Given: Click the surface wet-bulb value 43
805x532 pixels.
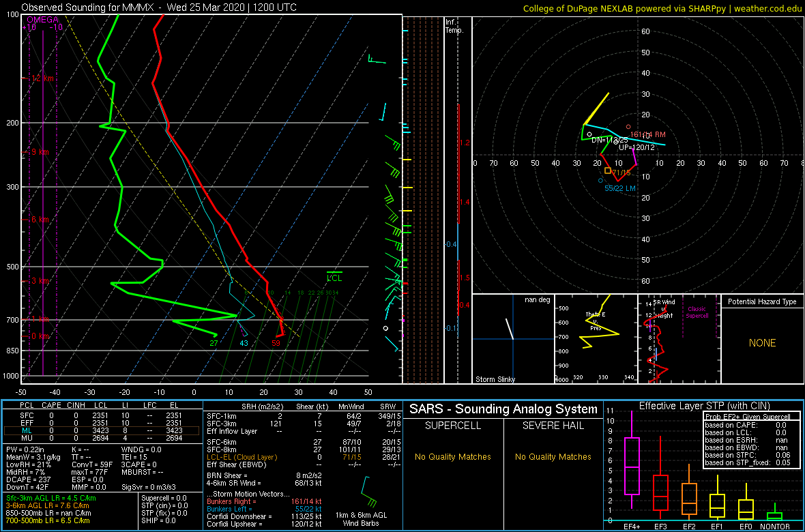Looking at the screenshot, I should pyautogui.click(x=244, y=343).
